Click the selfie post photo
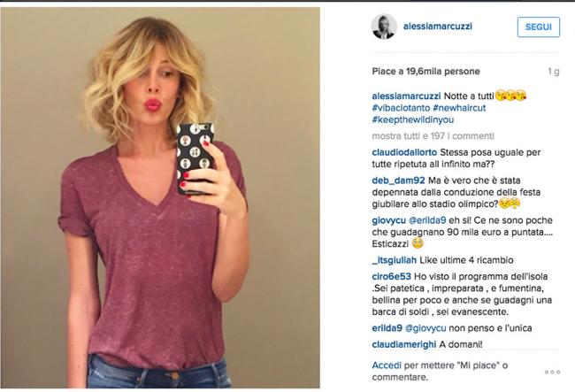 coord(160,197)
